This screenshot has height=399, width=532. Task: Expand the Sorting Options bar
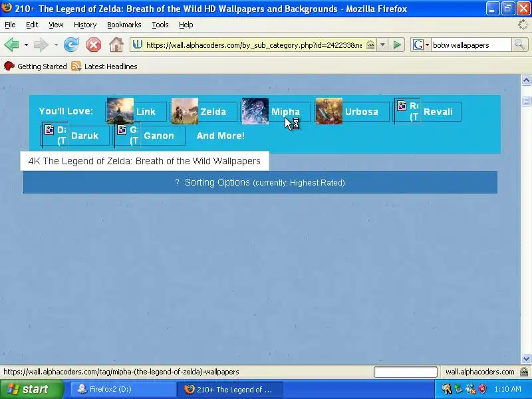click(260, 182)
